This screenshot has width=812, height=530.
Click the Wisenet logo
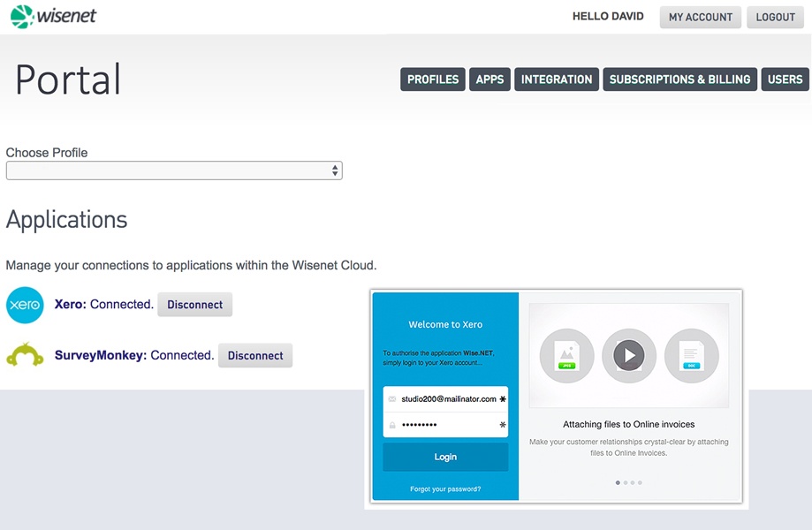[x=53, y=17]
